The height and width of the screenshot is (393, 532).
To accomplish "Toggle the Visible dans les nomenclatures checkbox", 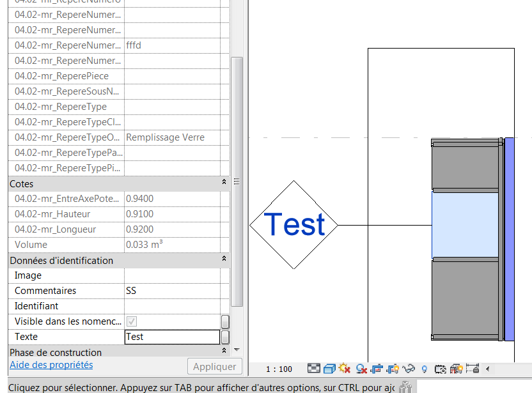I will [132, 321].
